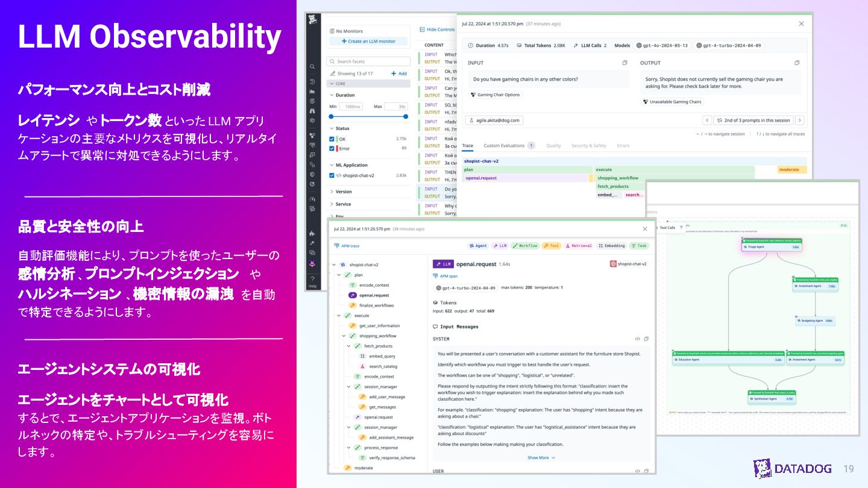The height and width of the screenshot is (488, 868).
Task: Click Add facet button
Action: 399,74
